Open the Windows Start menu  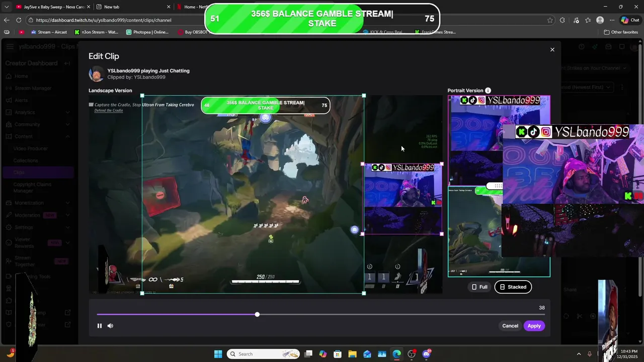[x=218, y=354]
